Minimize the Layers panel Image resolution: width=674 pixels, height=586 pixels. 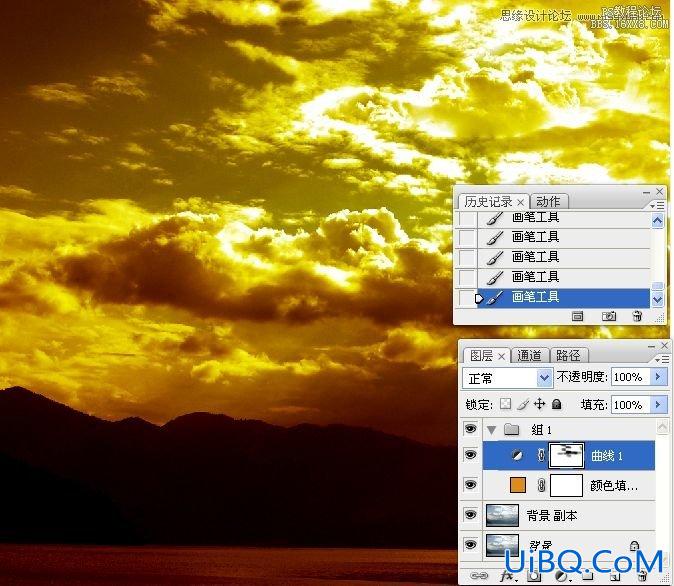click(x=651, y=346)
